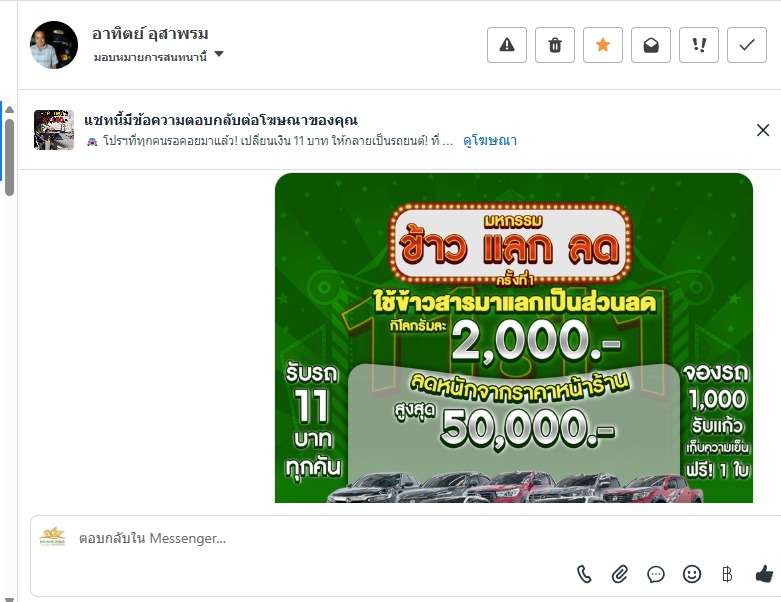Mark conversation as done with checkmark

[x=747, y=45]
